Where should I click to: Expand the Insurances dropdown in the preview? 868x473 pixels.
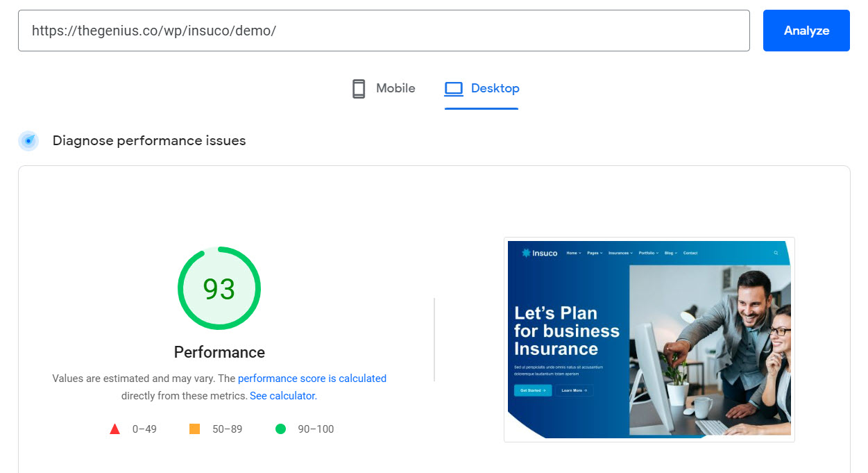pyautogui.click(x=620, y=254)
